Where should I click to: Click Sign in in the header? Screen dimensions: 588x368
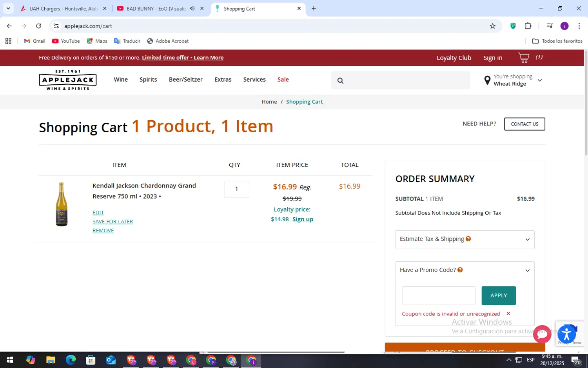pos(493,58)
